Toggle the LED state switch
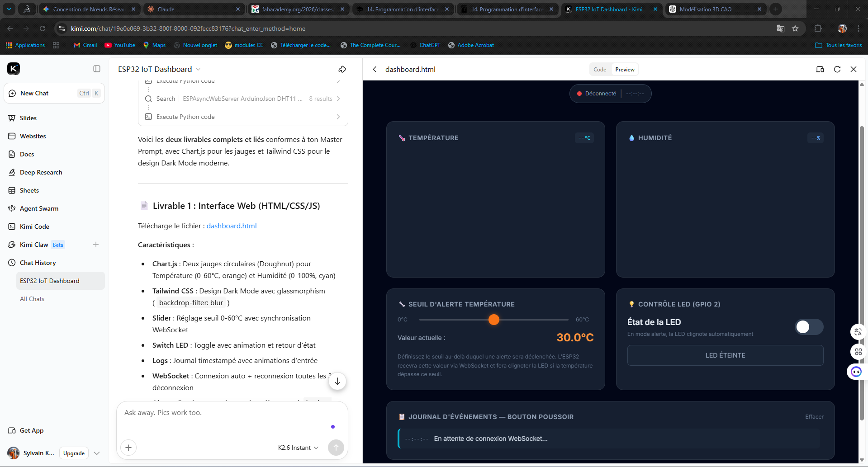This screenshot has height=467, width=868. 809,327
